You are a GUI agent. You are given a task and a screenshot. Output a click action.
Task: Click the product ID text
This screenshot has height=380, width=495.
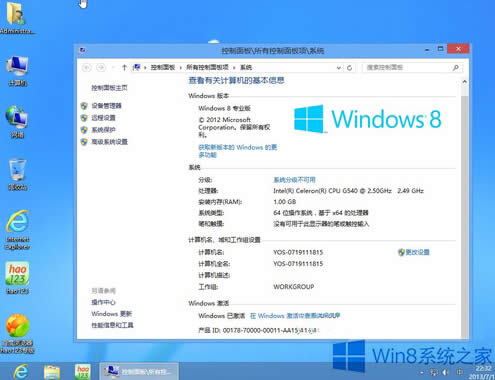pyautogui.click(x=259, y=330)
